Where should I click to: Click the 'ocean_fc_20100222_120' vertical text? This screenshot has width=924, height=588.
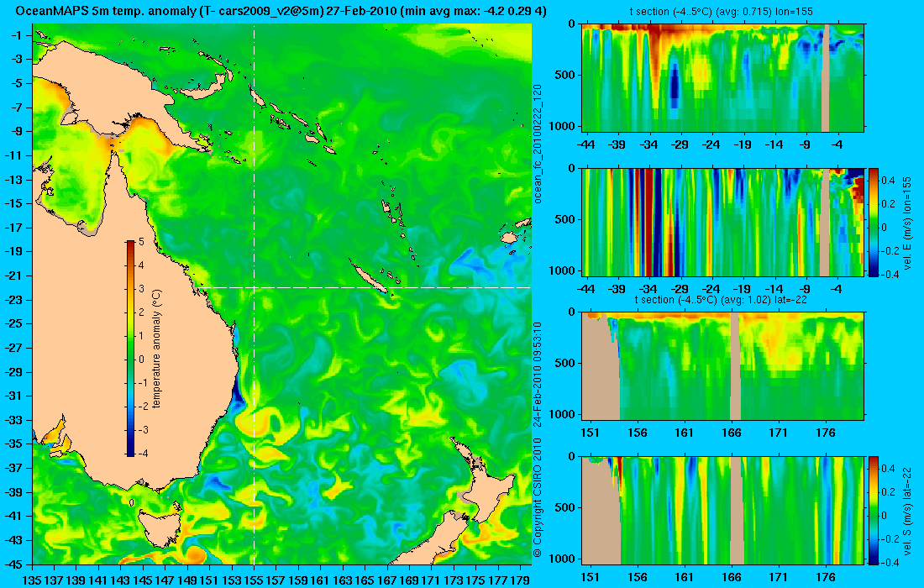click(538, 143)
